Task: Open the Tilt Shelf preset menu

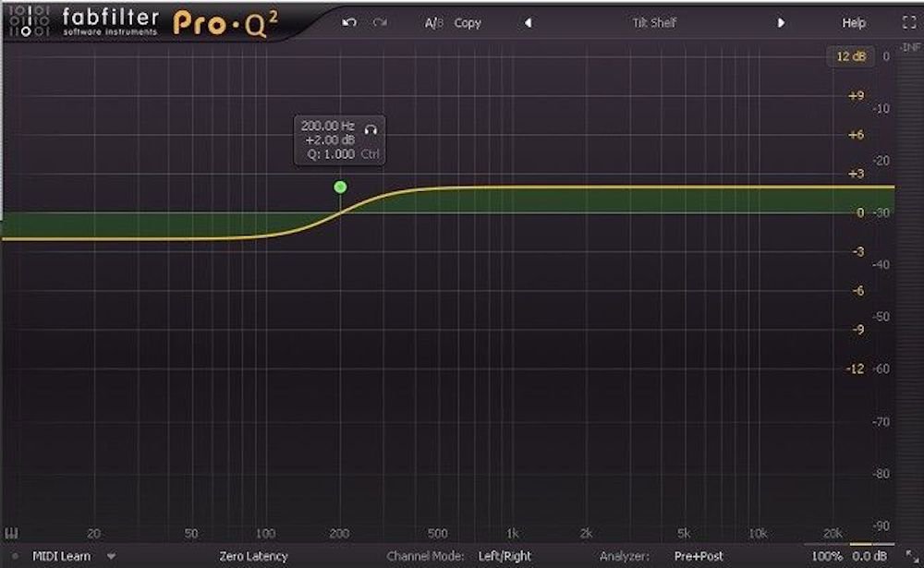Action: tap(654, 23)
